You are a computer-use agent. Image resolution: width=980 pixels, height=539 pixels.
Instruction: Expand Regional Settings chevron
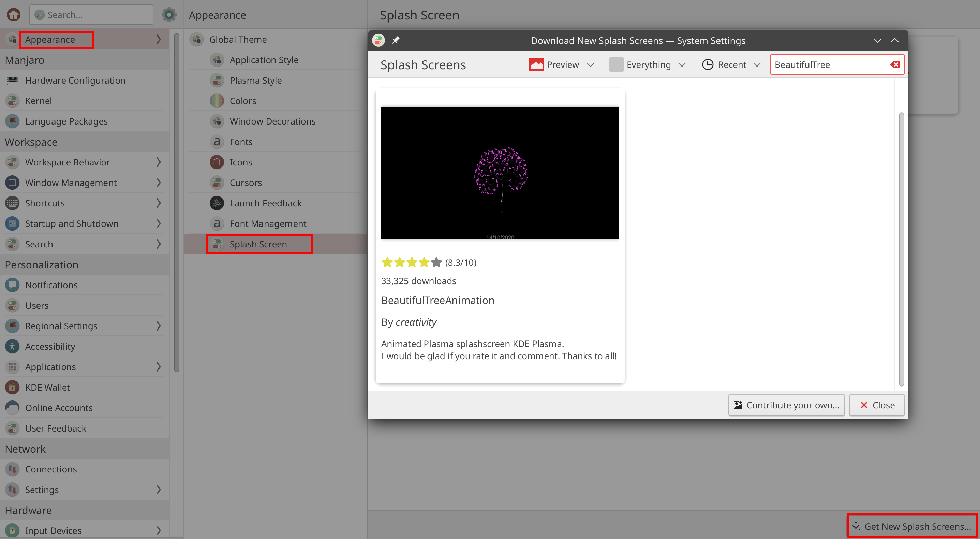(159, 326)
